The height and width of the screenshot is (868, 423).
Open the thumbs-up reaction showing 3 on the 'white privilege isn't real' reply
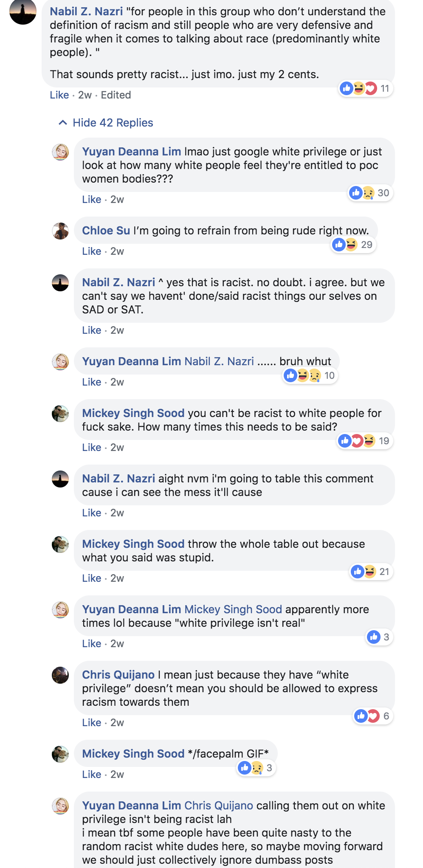[379, 637]
